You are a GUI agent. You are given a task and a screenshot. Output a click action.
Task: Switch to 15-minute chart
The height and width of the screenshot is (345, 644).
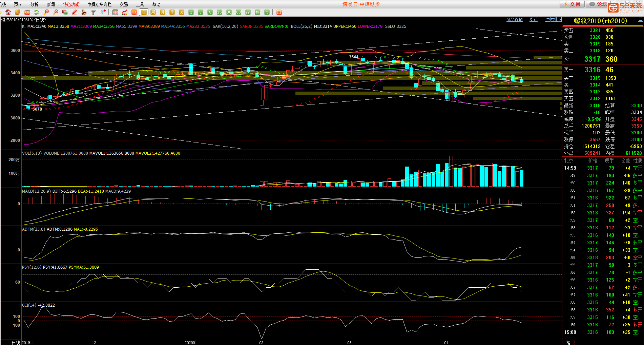[x=220, y=12]
